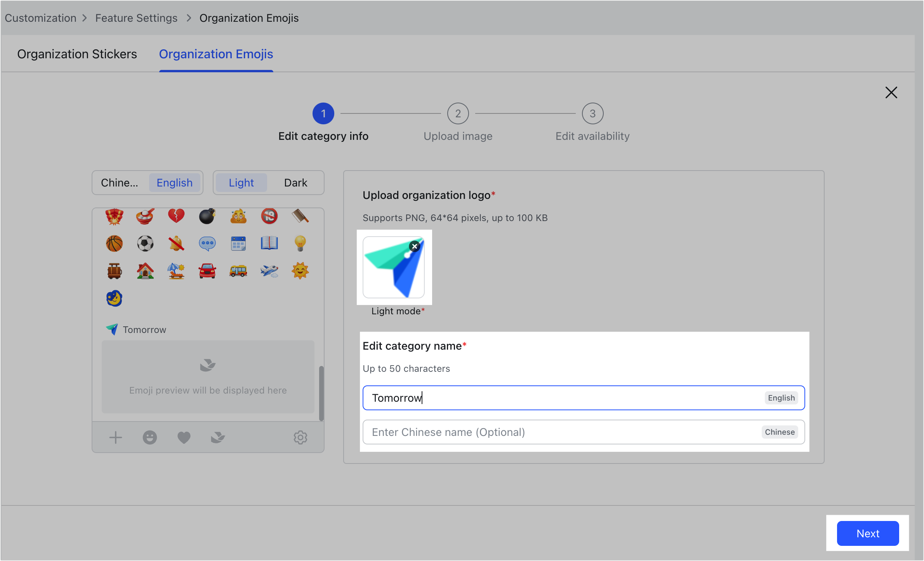This screenshot has height=561, width=924.
Task: Click the speech bubble emoji
Action: [x=207, y=244]
